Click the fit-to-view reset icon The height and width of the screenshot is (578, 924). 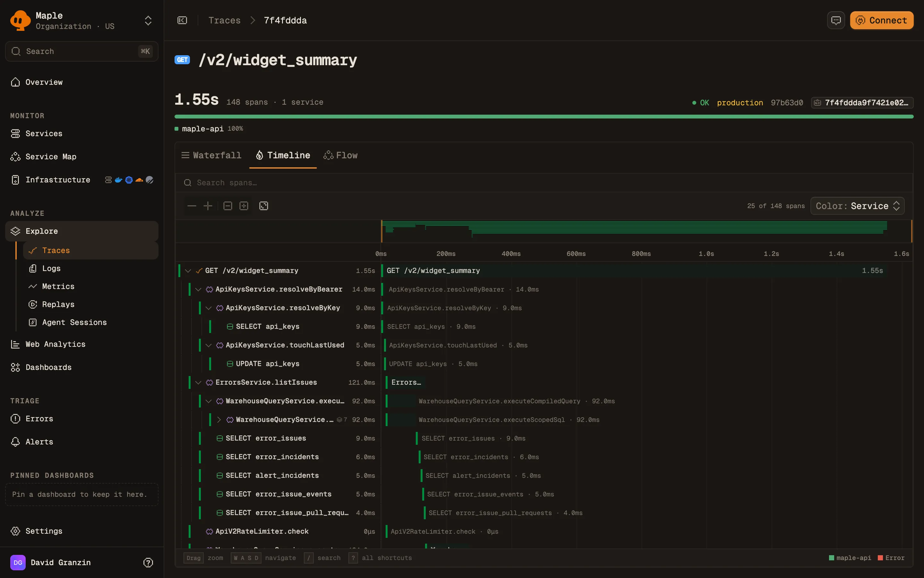(263, 206)
